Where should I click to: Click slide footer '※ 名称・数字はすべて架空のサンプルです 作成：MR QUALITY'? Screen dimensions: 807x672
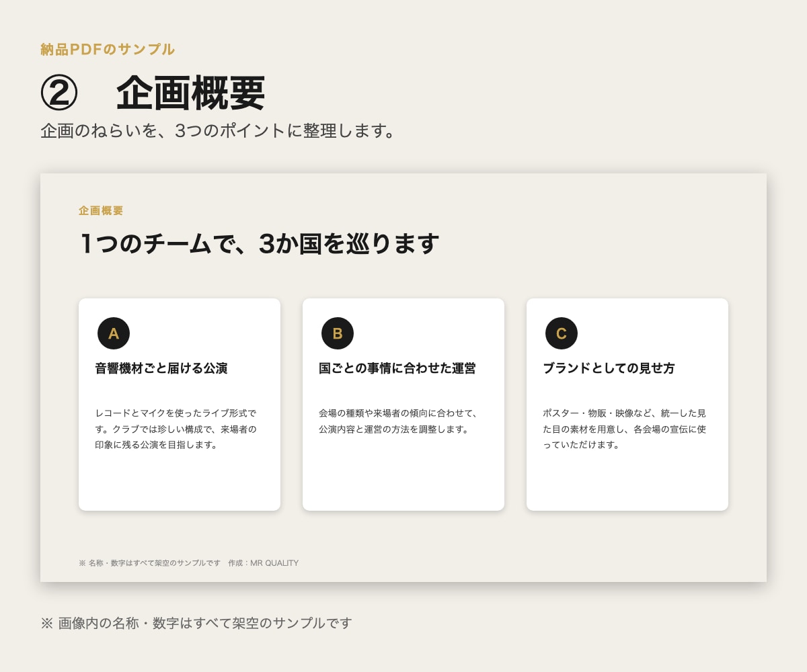coord(188,563)
